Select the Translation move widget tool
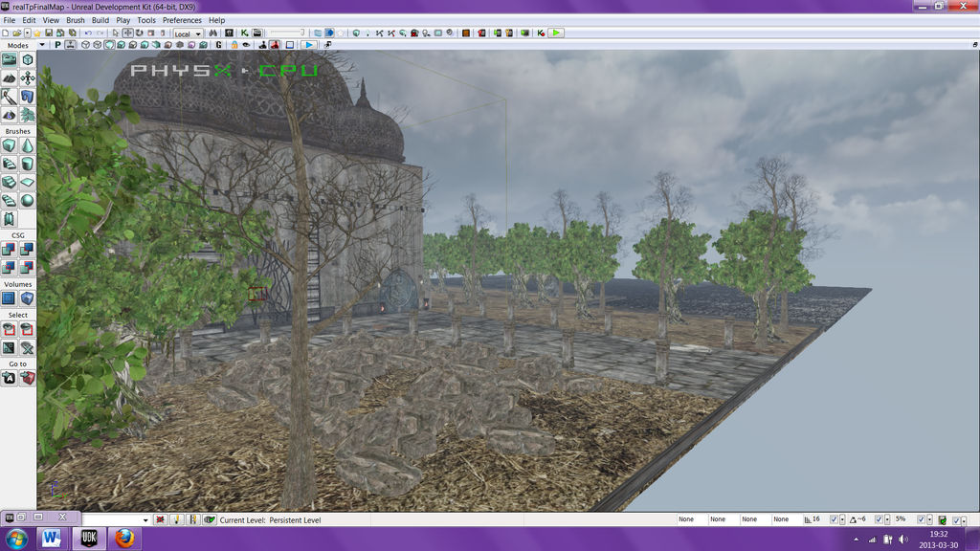The height and width of the screenshot is (551, 980). click(x=127, y=33)
